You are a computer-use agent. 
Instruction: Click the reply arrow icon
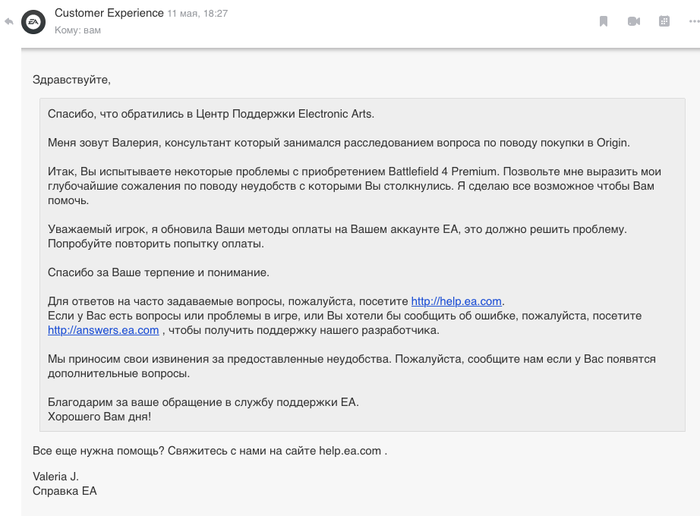9,21
